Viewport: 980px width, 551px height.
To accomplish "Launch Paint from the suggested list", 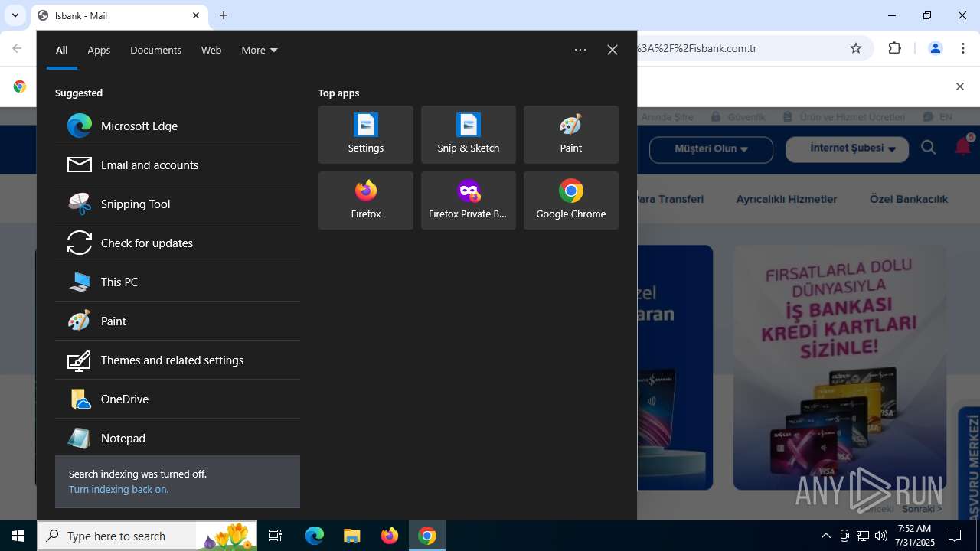I will (178, 321).
